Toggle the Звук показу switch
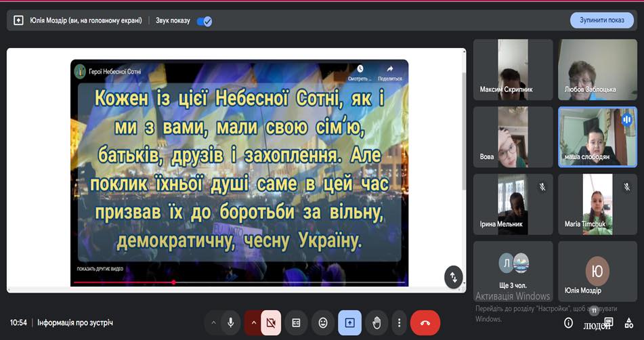This screenshot has height=340, width=644. tap(204, 20)
